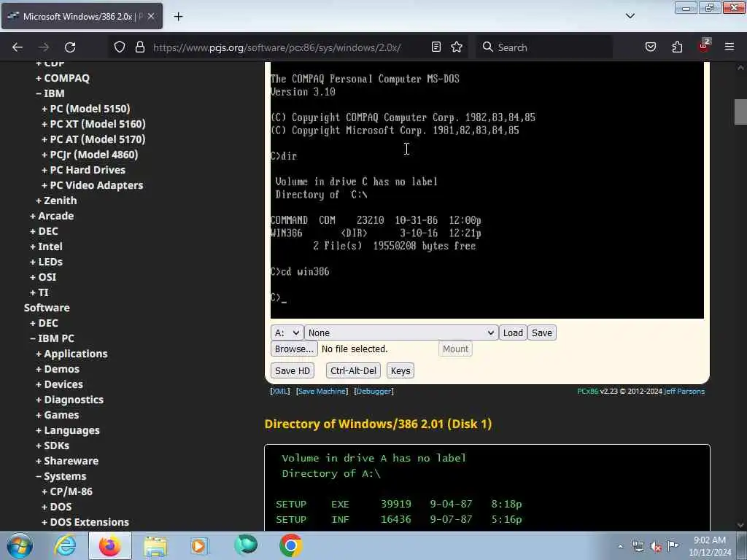The width and height of the screenshot is (747, 560).
Task: Click the Load button
Action: 513,332
